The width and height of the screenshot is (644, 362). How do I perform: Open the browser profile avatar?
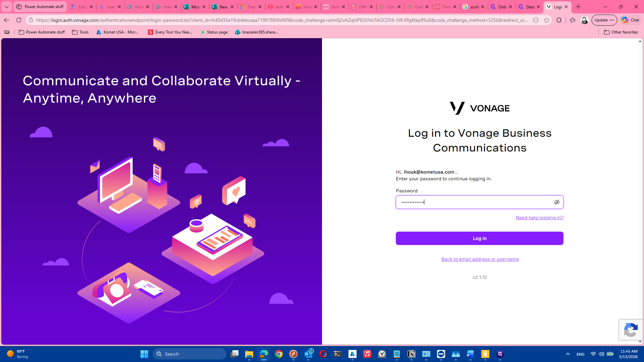click(x=584, y=20)
